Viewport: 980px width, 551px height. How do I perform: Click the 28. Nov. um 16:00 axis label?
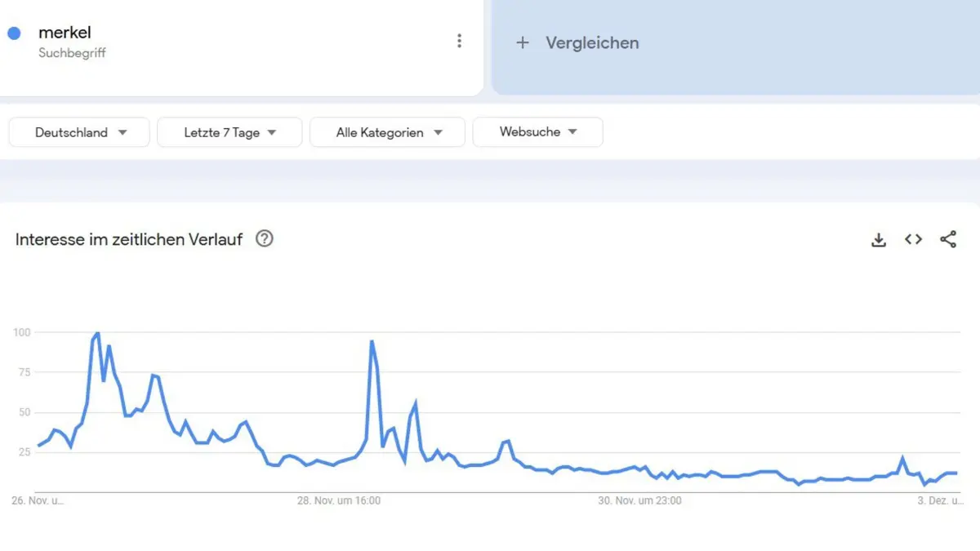[x=339, y=501]
